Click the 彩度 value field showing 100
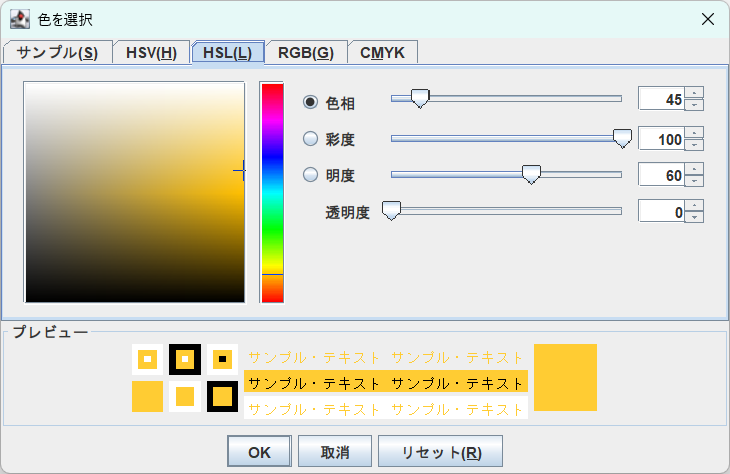The image size is (730, 474). click(661, 138)
